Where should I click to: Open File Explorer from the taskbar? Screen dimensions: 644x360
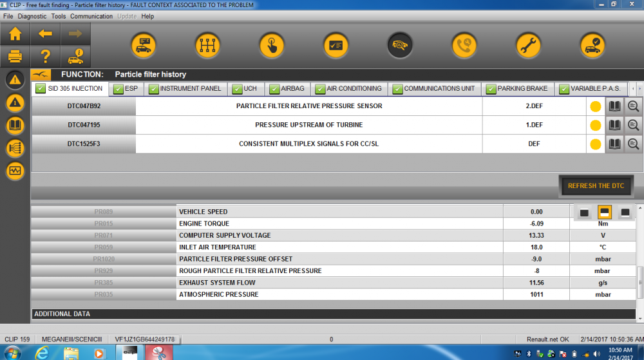[x=71, y=353]
